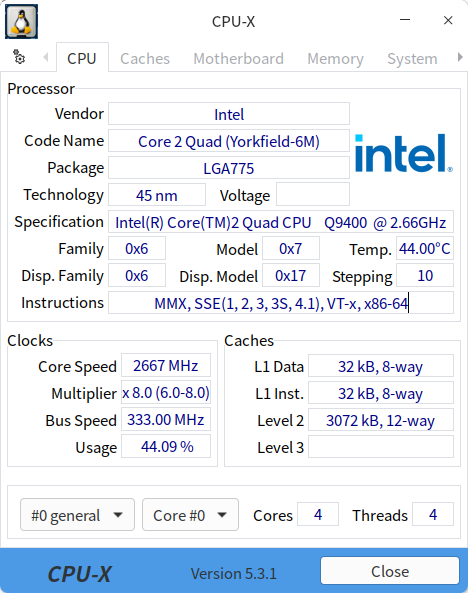
Task: Click the Level 2 field 3072 kB, 12-way
Action: (x=381, y=420)
